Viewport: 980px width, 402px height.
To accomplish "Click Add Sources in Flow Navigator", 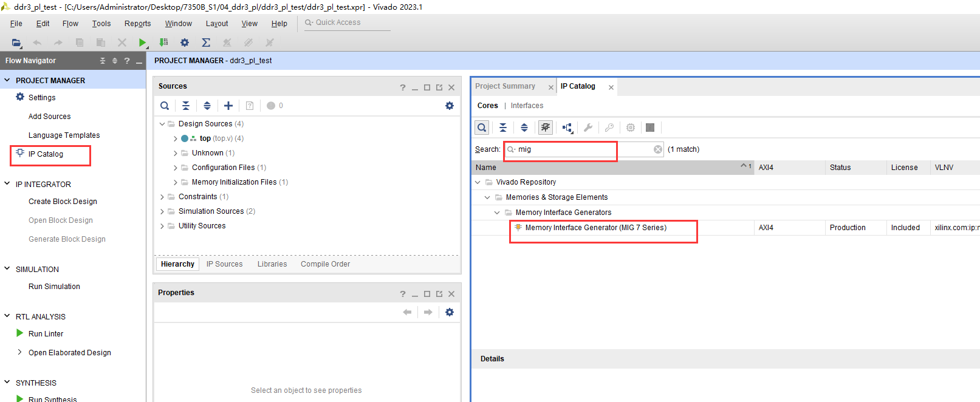I will point(49,117).
